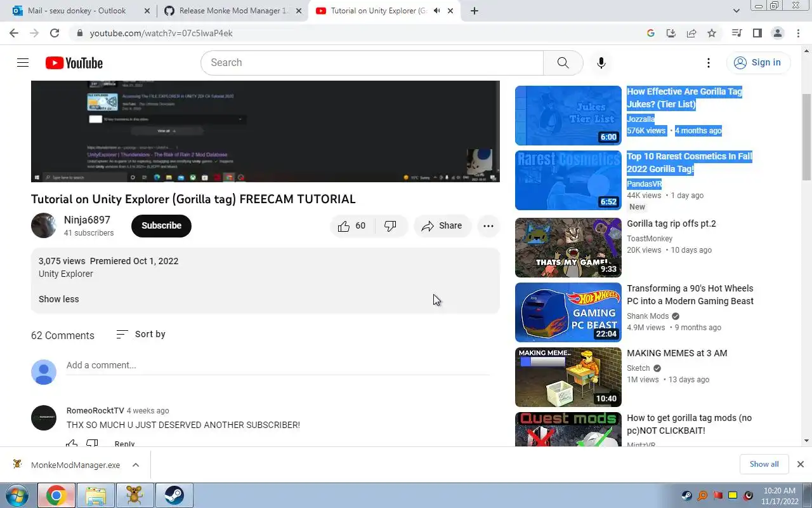Open Gorilla Tag Jukes tier list thumbnail
Image resolution: width=812 pixels, height=508 pixels.
point(568,116)
